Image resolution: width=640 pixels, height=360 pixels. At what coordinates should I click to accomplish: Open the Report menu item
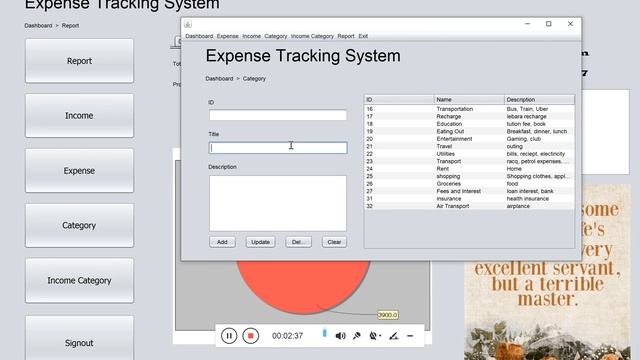(x=346, y=36)
